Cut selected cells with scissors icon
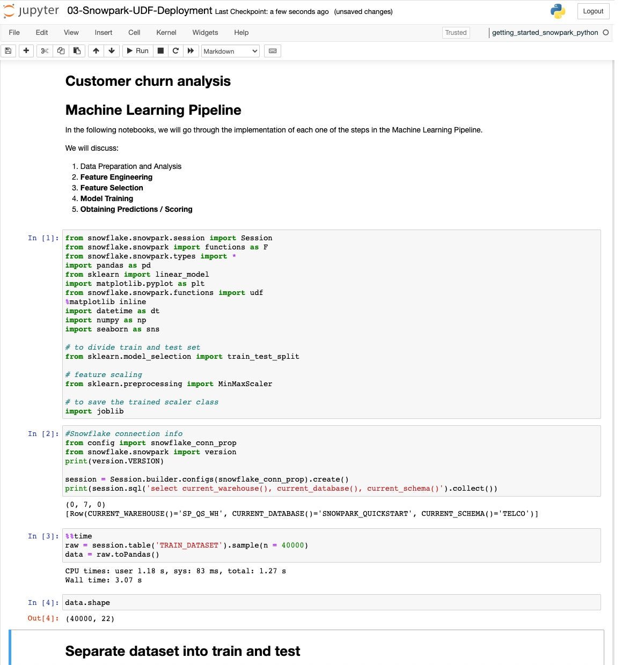 coord(45,51)
